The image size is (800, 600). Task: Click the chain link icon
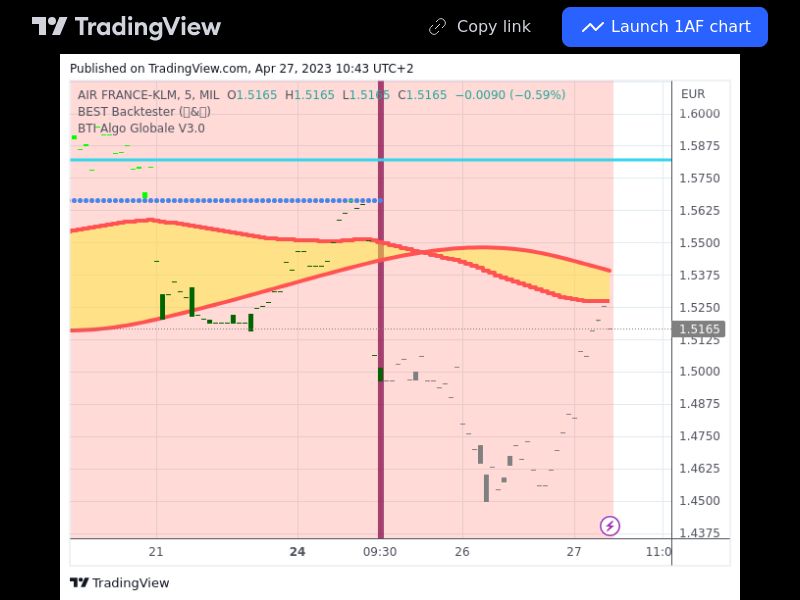click(x=437, y=27)
